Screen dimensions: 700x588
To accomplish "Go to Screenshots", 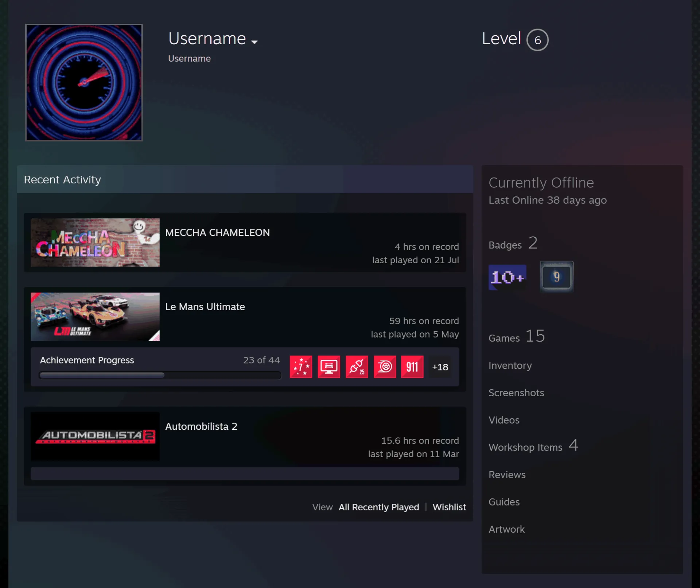I will tap(516, 393).
